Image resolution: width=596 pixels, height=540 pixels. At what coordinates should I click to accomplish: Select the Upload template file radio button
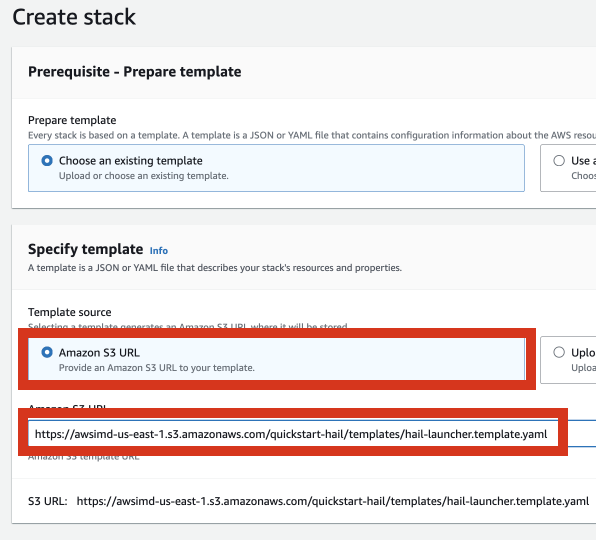559,353
